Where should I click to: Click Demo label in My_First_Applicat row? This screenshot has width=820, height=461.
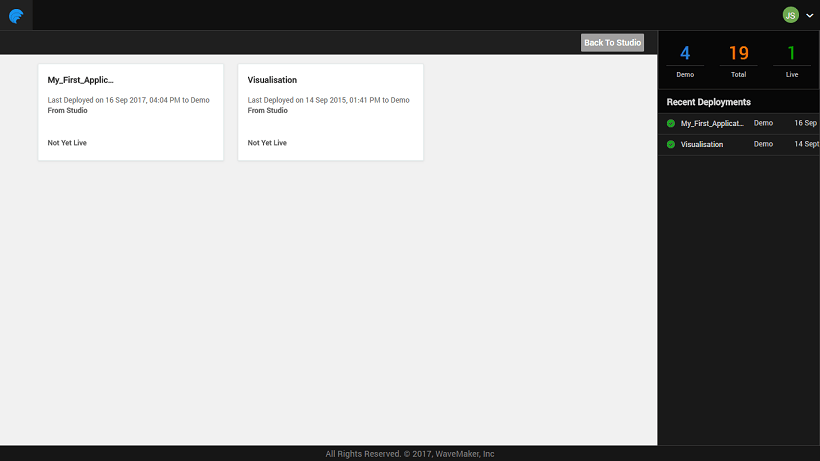[763, 123]
